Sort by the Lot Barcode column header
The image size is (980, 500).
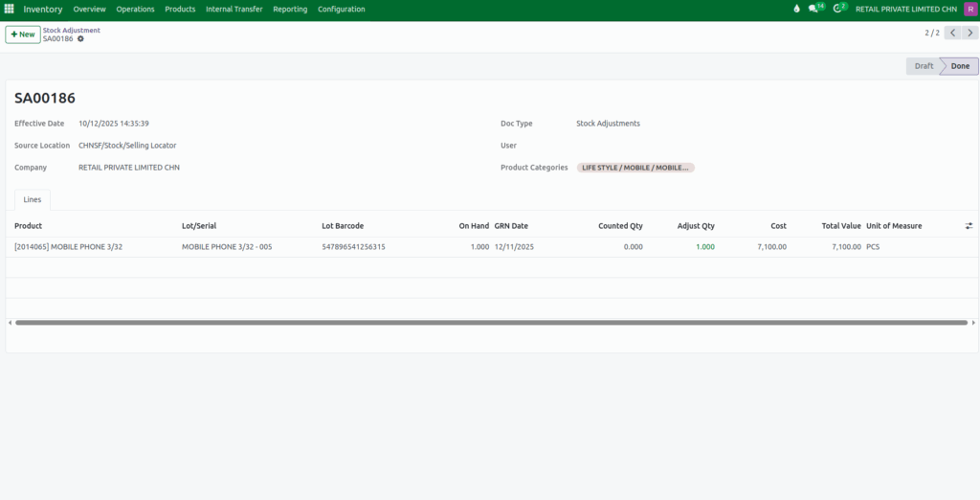coord(343,226)
